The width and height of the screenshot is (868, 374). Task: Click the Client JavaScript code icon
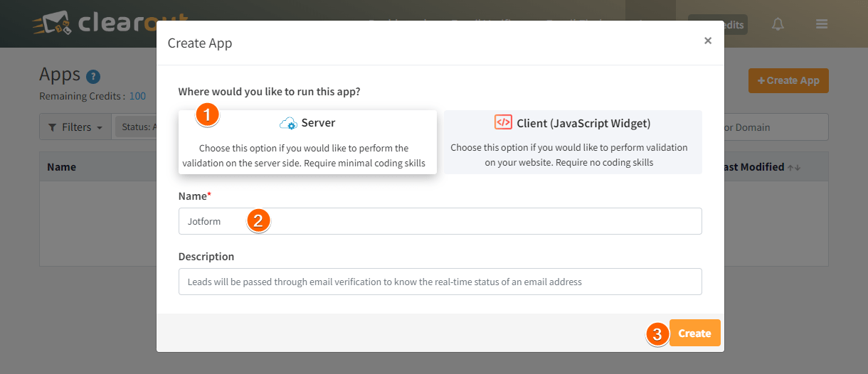pyautogui.click(x=503, y=122)
